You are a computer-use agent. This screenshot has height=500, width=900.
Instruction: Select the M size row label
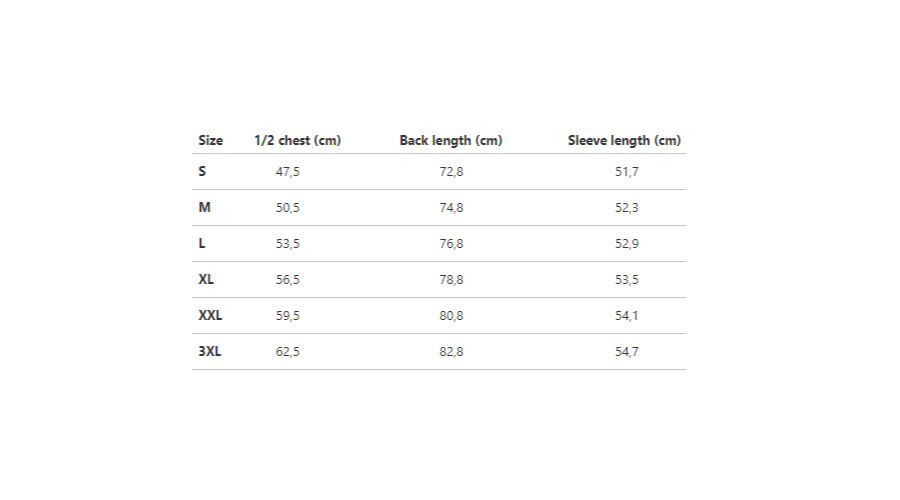click(204, 208)
